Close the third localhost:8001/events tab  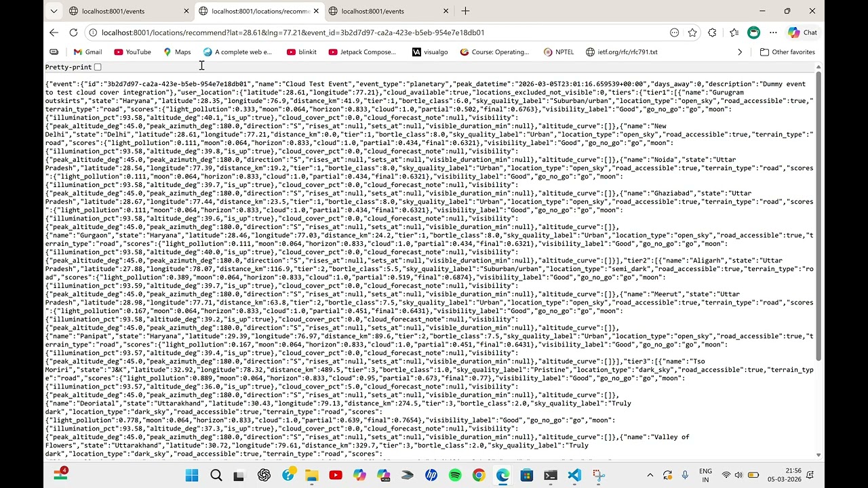pos(446,11)
